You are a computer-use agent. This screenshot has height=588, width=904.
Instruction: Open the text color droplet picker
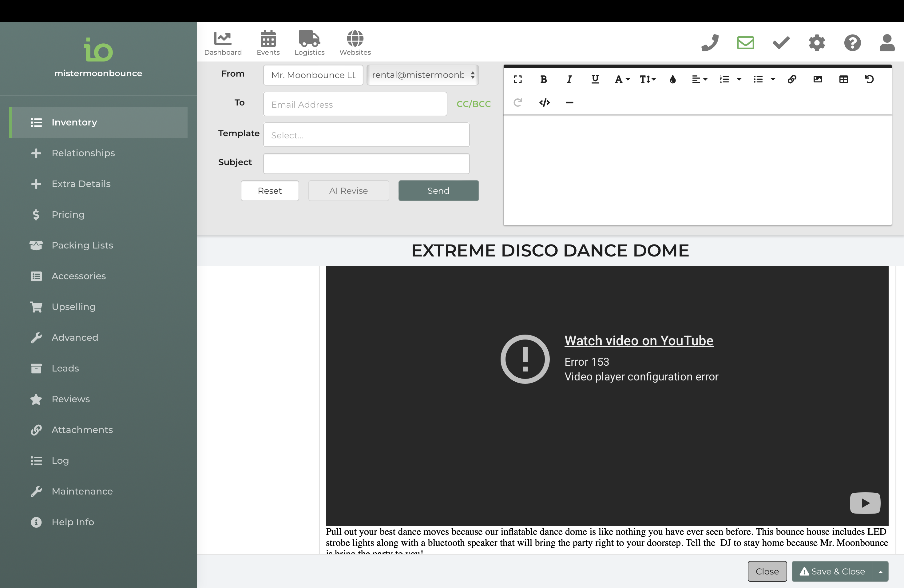(673, 79)
